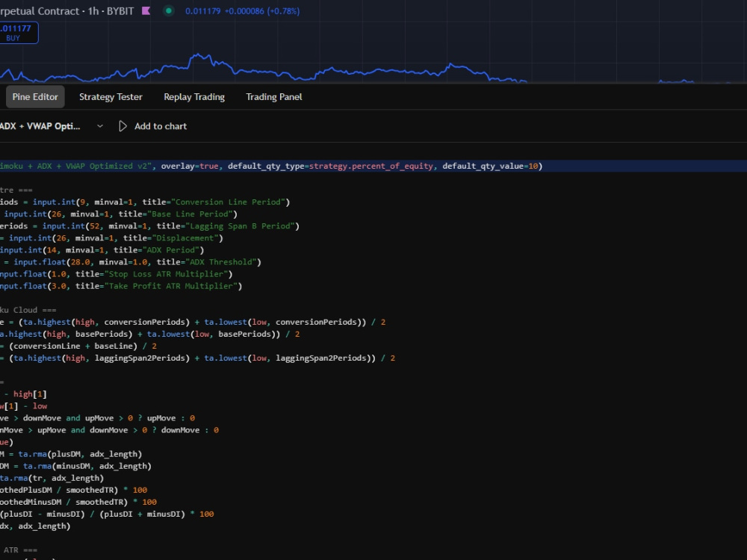The width and height of the screenshot is (747, 560).
Task: Click the price change value 0.011179
Action: coord(203,11)
